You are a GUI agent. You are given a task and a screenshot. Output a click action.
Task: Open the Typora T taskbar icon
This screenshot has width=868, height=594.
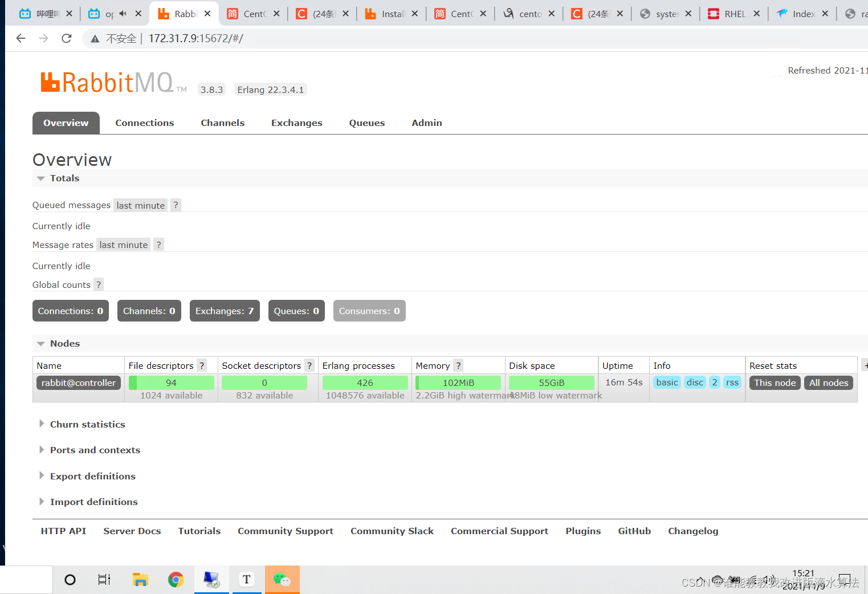pyautogui.click(x=247, y=580)
